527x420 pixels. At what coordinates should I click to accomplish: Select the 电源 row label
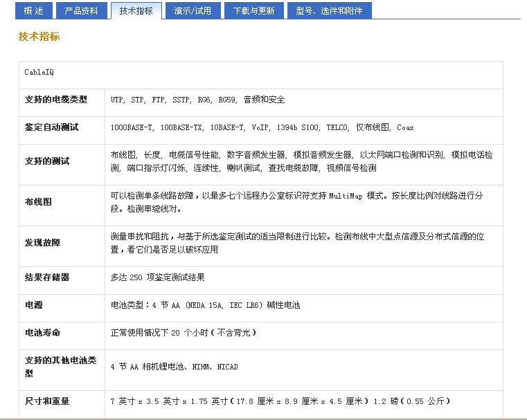(x=34, y=304)
